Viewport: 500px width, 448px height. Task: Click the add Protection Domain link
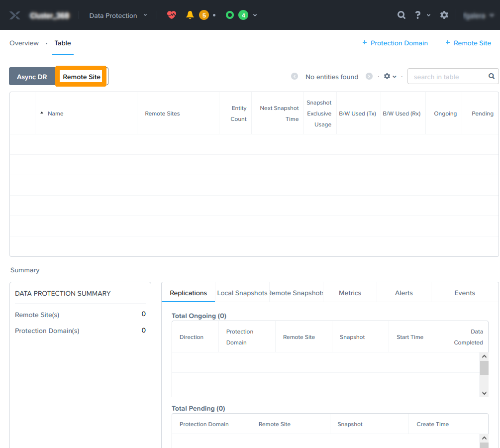(395, 43)
